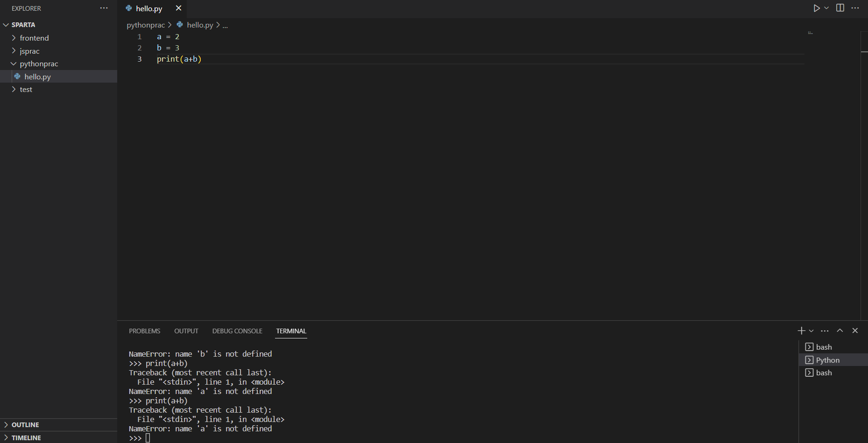Open editor More Actions menu

[x=855, y=8]
